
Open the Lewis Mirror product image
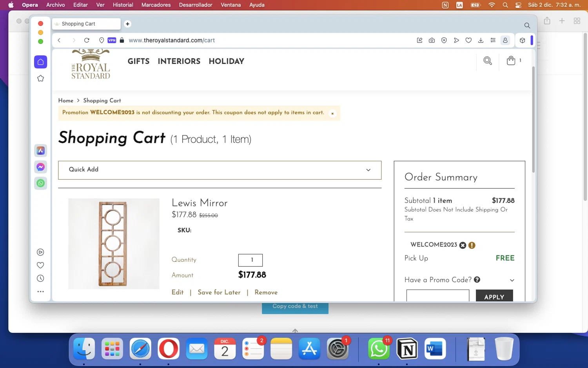click(114, 244)
